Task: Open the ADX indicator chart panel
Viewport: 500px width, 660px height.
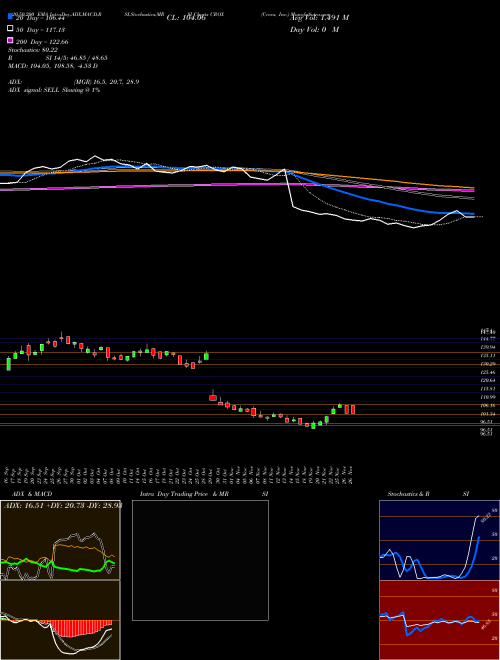Action: coord(60,540)
